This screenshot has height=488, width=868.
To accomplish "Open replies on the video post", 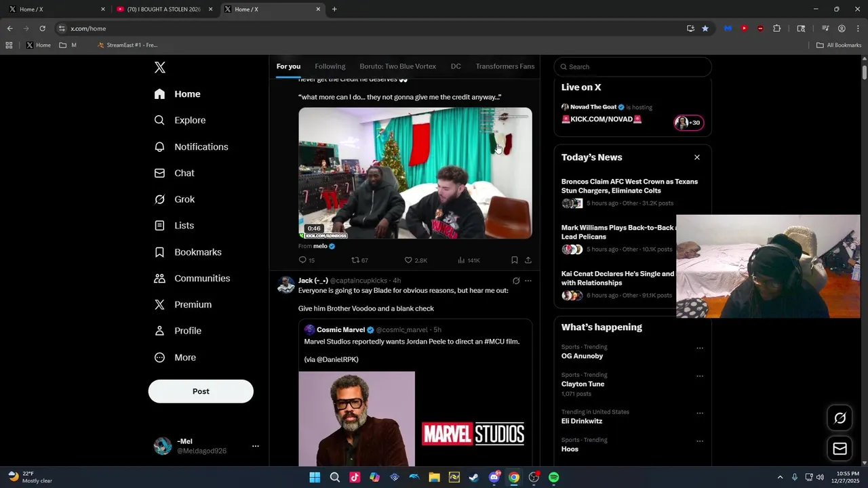I will pos(307,260).
